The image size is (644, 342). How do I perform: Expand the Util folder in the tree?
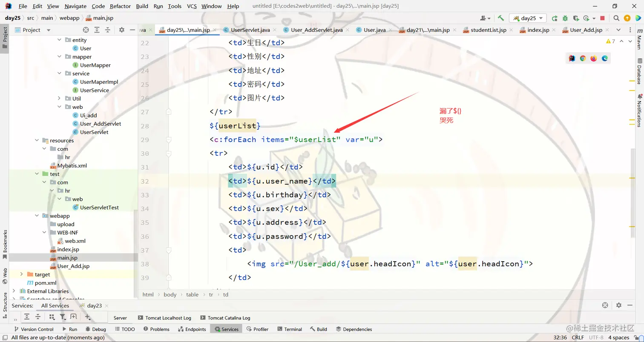[60, 98]
